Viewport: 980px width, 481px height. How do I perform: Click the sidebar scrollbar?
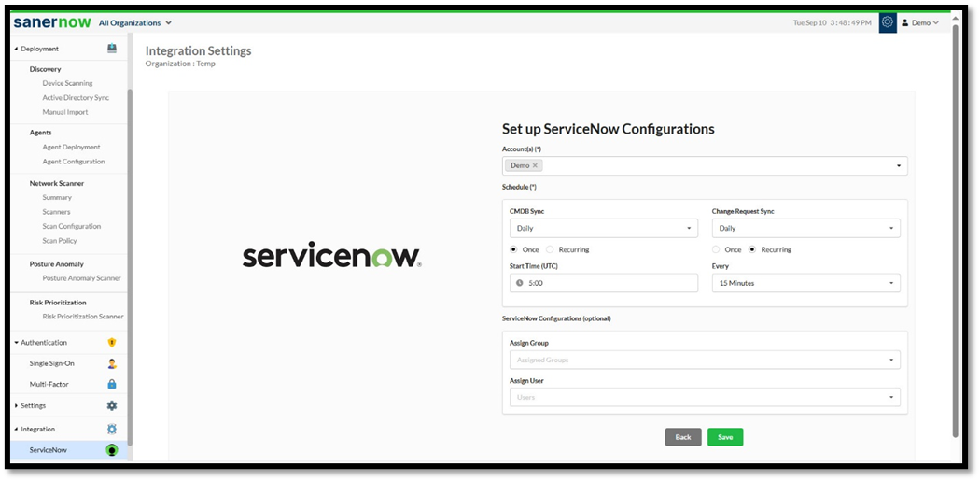pos(130,266)
